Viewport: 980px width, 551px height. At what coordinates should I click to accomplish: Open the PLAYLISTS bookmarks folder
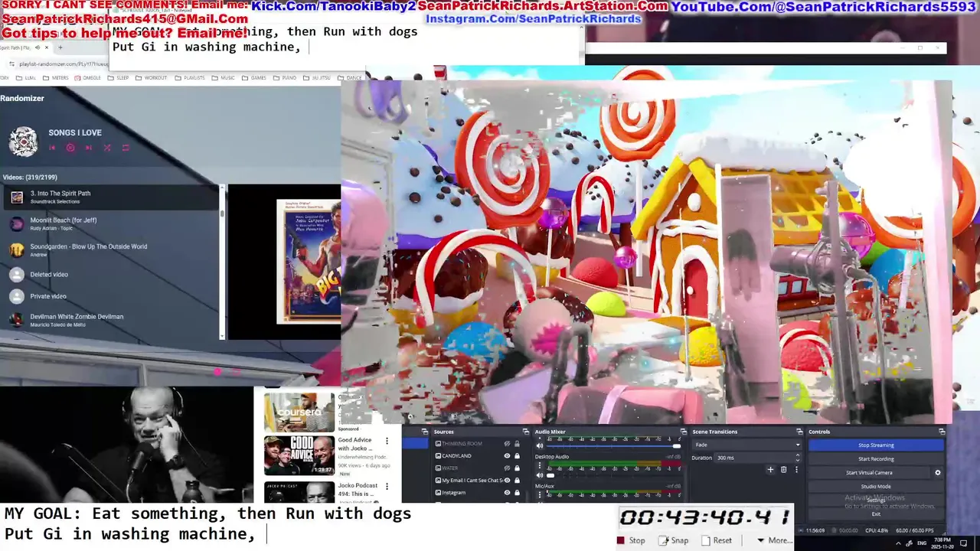(x=190, y=77)
